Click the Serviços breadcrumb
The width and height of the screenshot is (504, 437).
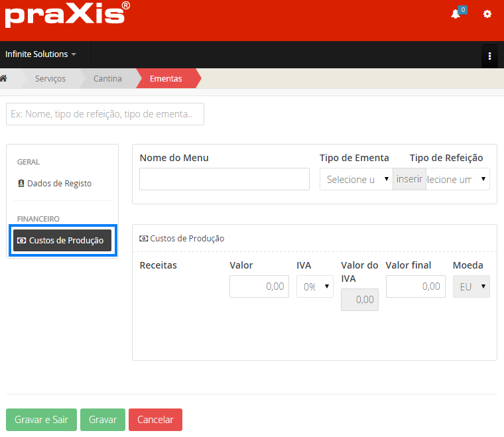pos(50,78)
